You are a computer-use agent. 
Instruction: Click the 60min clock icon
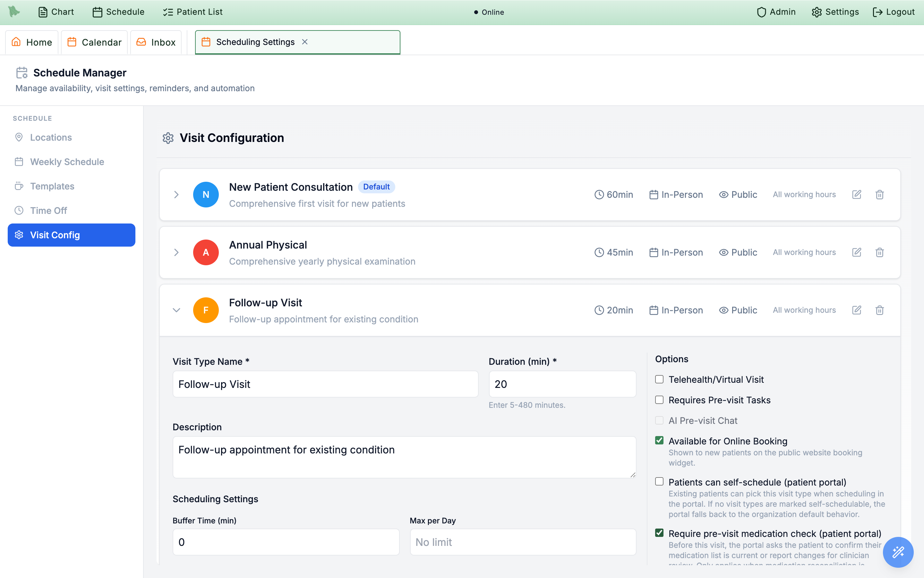pyautogui.click(x=599, y=195)
